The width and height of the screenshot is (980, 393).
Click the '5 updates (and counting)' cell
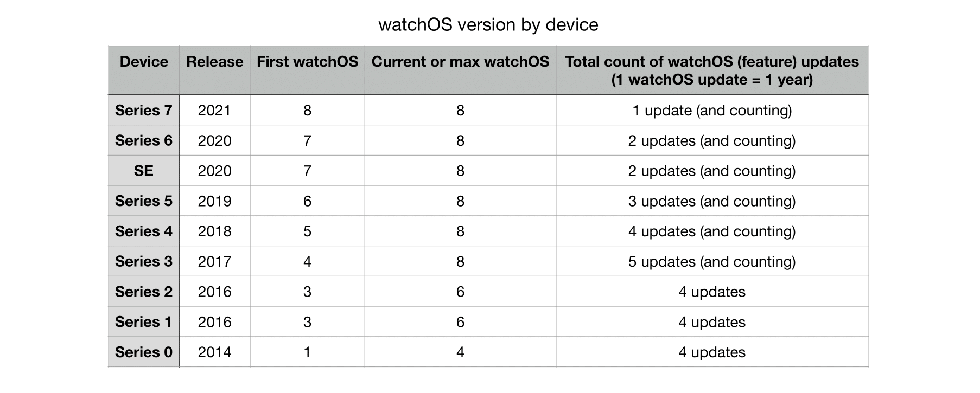pos(712,261)
